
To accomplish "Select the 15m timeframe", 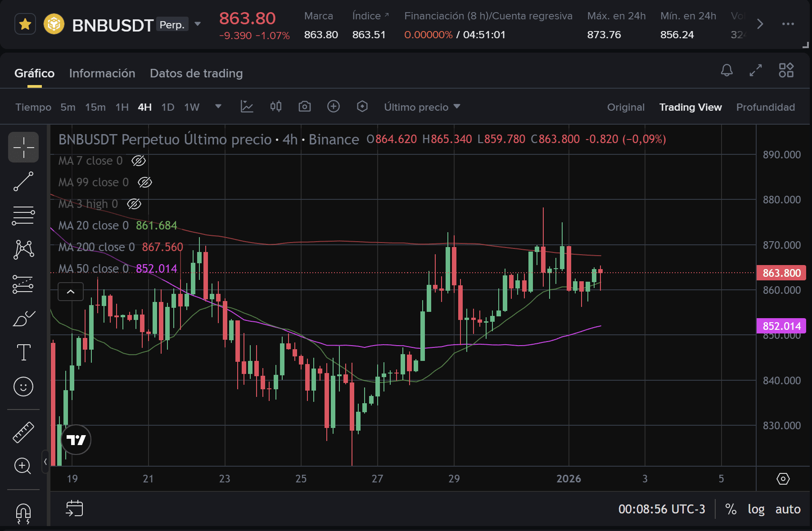I will tap(95, 107).
